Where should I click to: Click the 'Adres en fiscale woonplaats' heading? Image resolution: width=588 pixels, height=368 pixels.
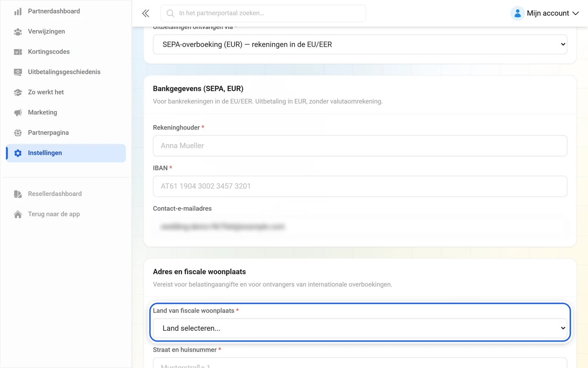click(x=199, y=272)
